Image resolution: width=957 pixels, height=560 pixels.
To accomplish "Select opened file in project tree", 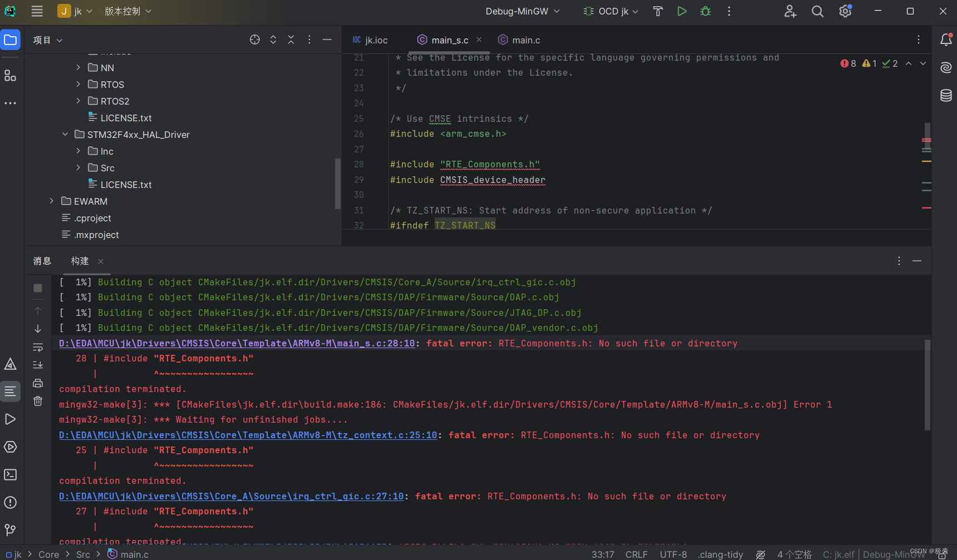I will (x=255, y=39).
